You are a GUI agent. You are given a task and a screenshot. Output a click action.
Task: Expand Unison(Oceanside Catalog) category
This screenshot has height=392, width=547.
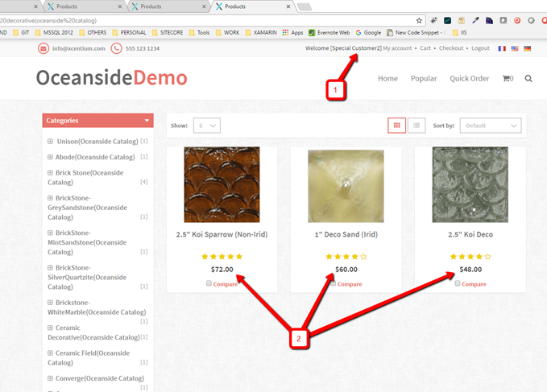coord(50,141)
